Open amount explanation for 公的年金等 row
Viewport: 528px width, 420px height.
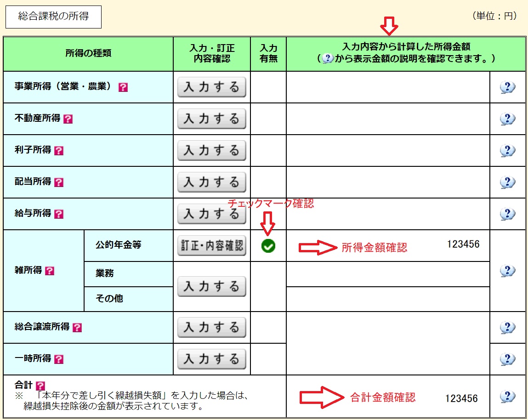(507, 271)
